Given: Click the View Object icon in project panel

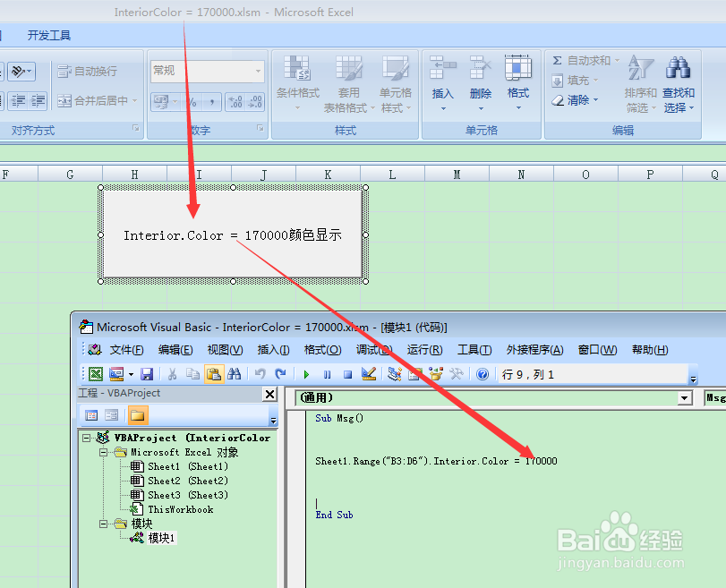Looking at the screenshot, I should [112, 415].
